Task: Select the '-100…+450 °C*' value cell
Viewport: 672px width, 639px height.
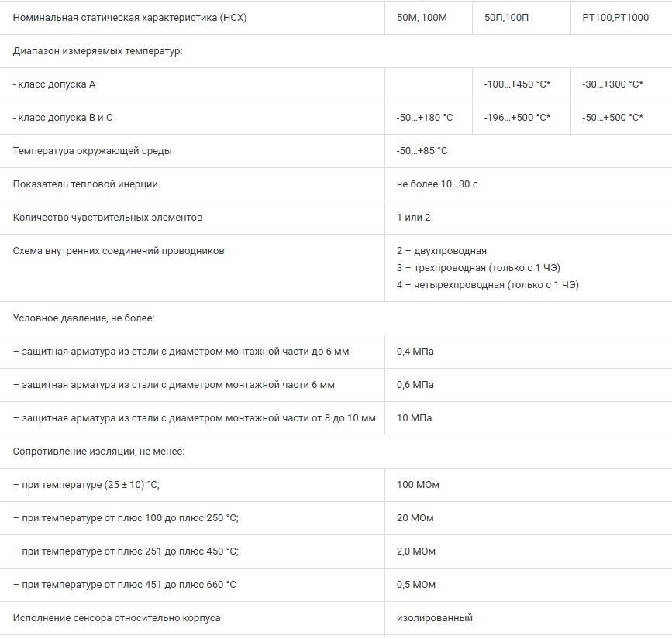Action: (517, 84)
